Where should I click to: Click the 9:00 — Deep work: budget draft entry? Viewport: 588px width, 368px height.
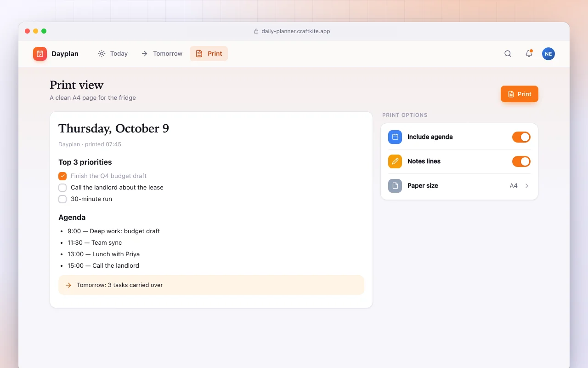pos(113,231)
